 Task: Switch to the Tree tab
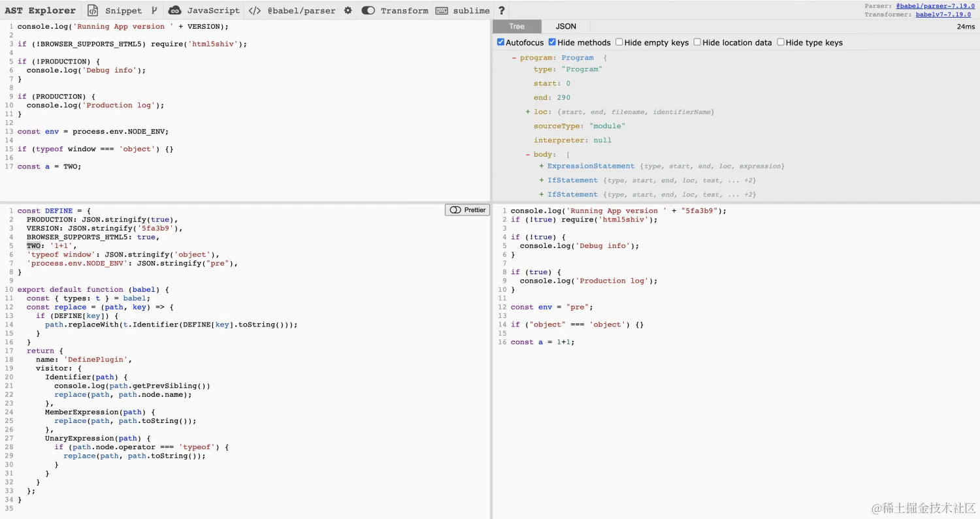pyautogui.click(x=517, y=27)
